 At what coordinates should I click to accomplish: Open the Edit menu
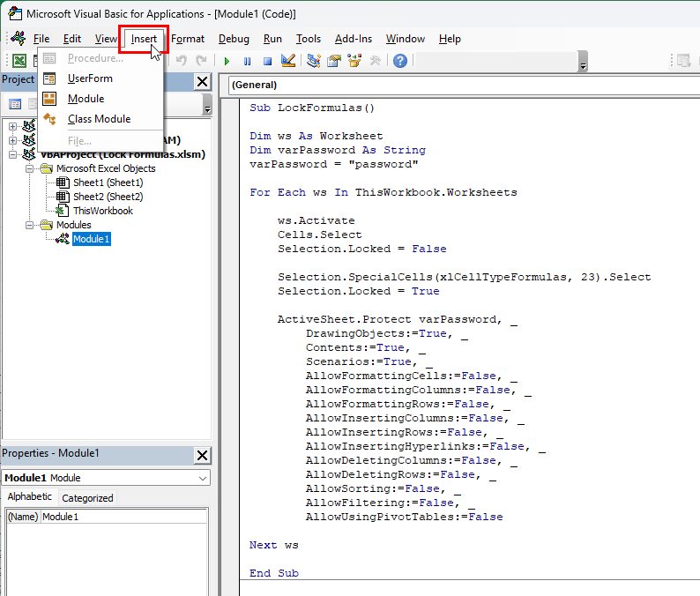72,39
